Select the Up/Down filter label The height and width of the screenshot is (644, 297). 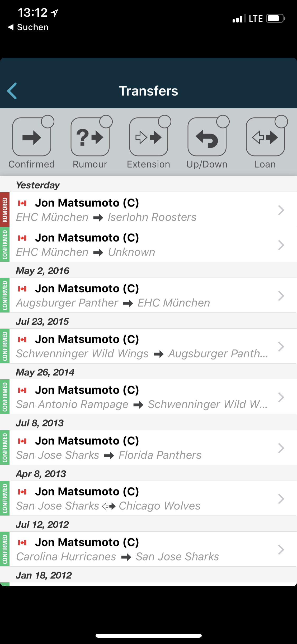click(x=207, y=164)
